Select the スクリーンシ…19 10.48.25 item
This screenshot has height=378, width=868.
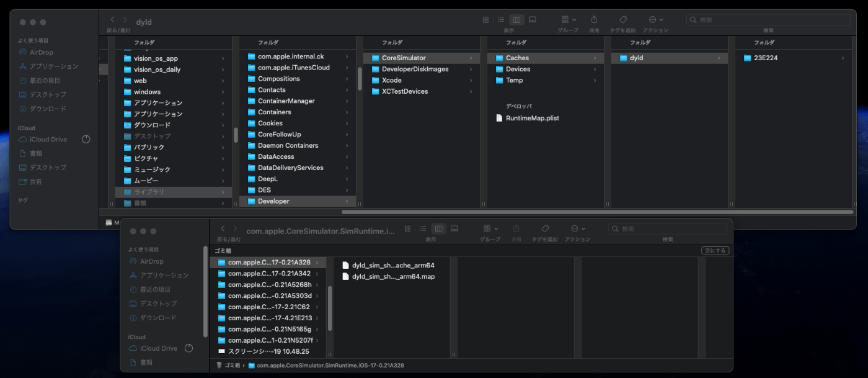[x=268, y=351]
